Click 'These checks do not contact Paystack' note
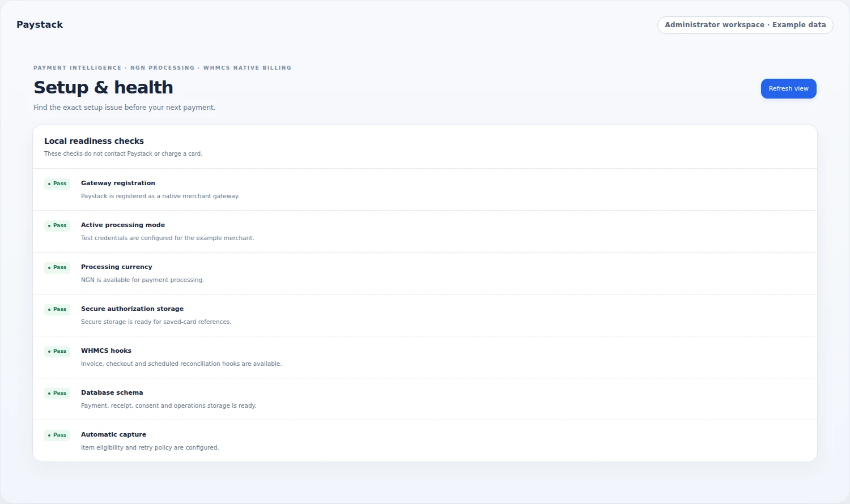Screen dimensions: 850x504 pos(123,153)
